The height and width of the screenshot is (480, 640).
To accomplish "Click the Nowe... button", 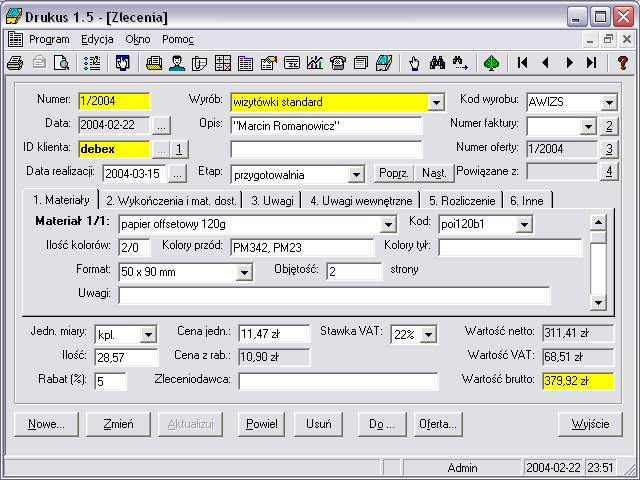I will point(46,424).
